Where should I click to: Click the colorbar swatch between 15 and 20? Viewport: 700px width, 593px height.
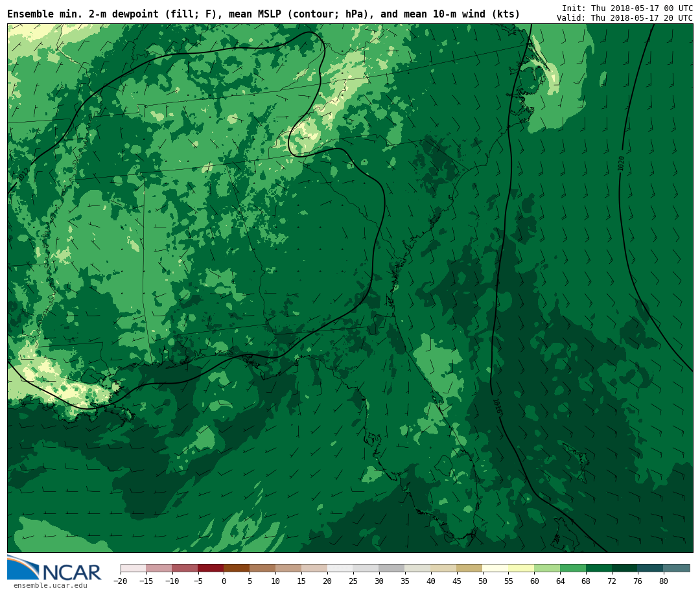[x=314, y=568]
